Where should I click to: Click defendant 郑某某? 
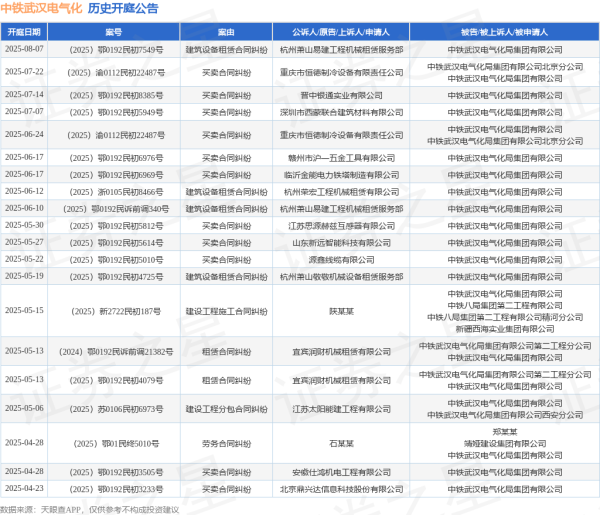click(x=505, y=432)
